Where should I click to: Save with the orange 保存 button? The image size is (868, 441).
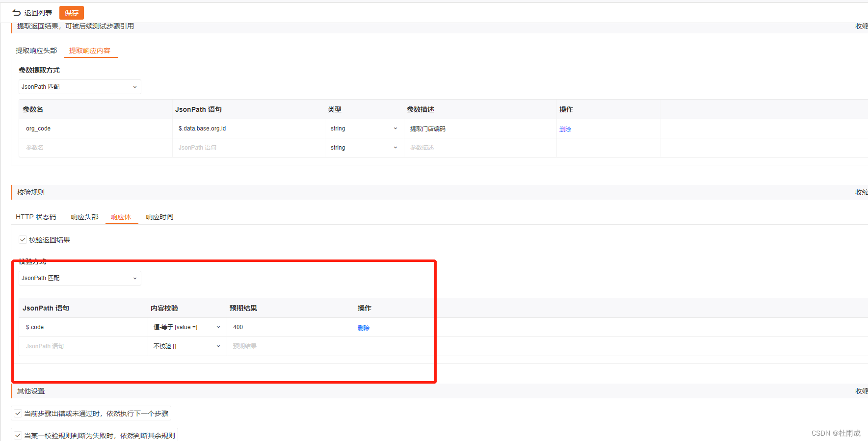coord(72,13)
